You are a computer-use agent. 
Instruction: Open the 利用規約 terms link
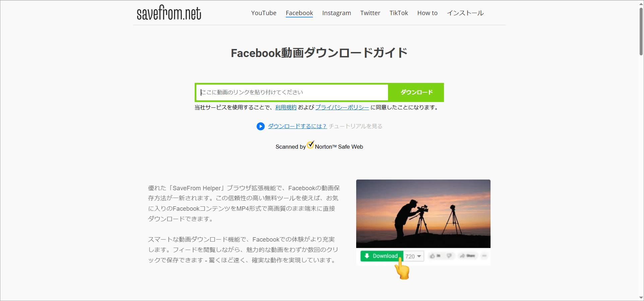[x=286, y=107]
